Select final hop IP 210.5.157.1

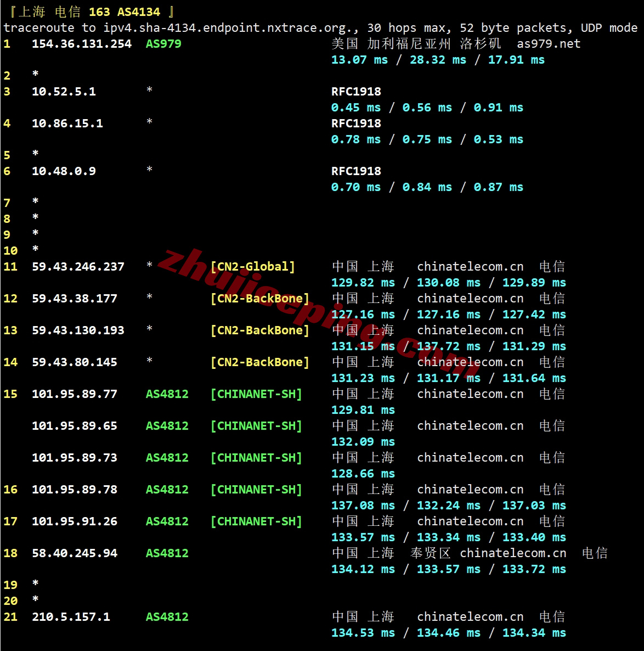tap(71, 617)
